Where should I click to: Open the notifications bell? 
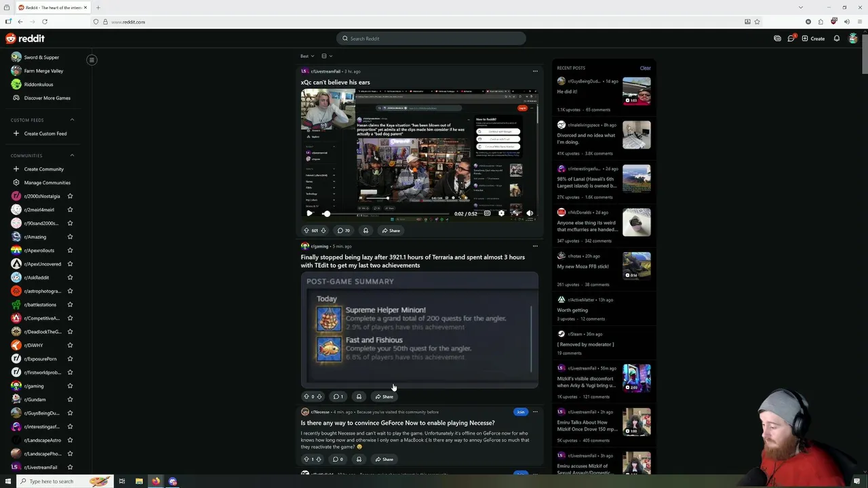pos(837,39)
